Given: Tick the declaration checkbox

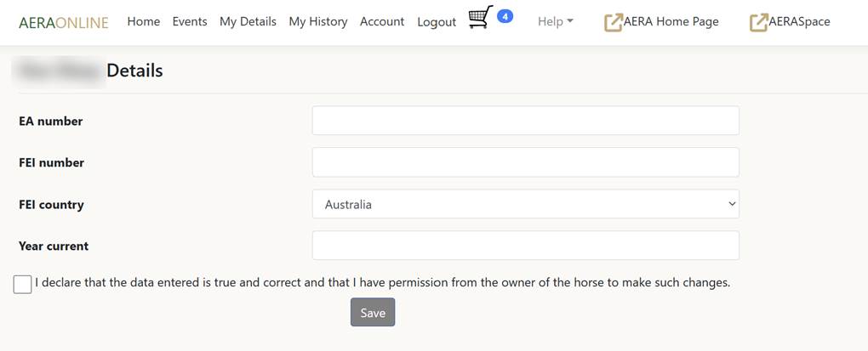Looking at the screenshot, I should coord(23,284).
